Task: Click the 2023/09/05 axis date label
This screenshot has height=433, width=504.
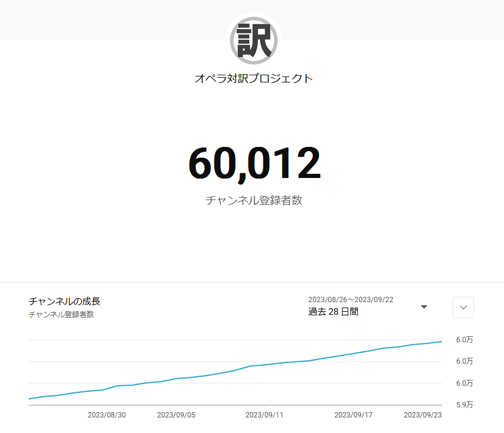Action: click(176, 415)
